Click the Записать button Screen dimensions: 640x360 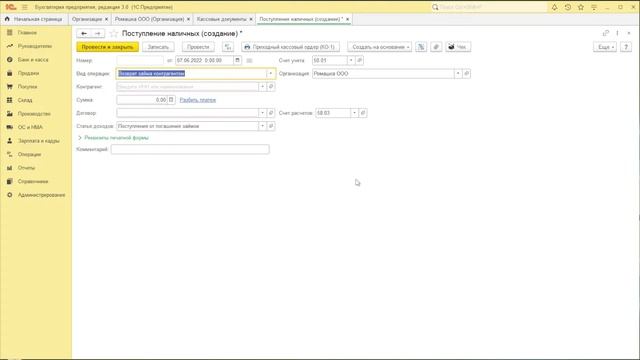point(158,47)
